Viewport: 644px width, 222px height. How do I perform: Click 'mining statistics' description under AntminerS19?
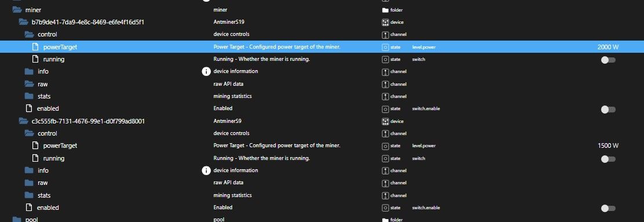[x=232, y=96]
